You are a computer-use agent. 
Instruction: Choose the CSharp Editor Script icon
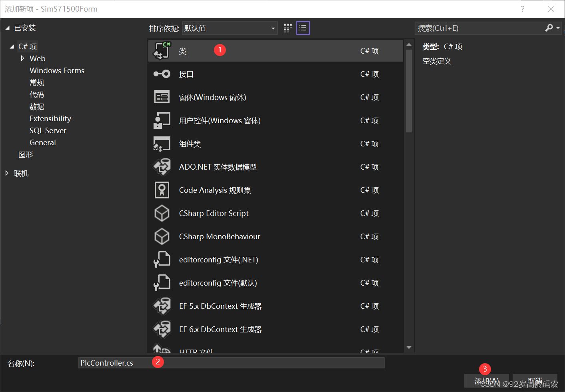(x=162, y=213)
